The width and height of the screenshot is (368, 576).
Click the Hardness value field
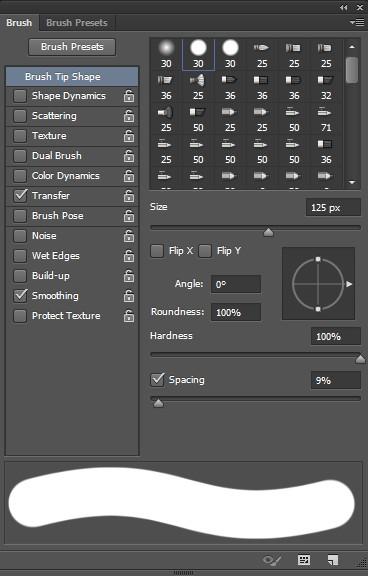pos(336,336)
